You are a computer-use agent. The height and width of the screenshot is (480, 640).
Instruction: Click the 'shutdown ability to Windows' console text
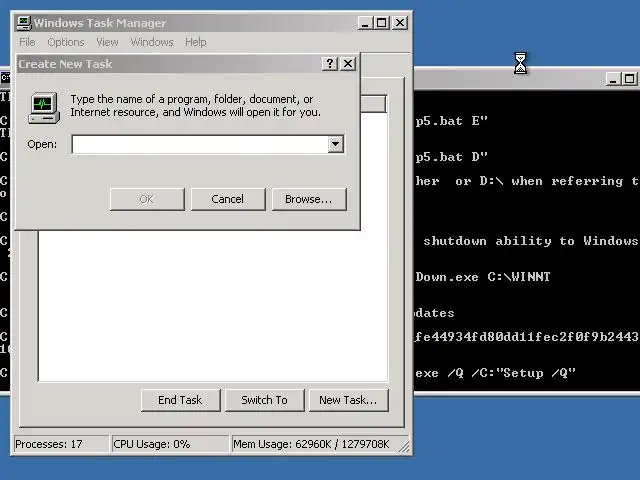tap(530, 241)
